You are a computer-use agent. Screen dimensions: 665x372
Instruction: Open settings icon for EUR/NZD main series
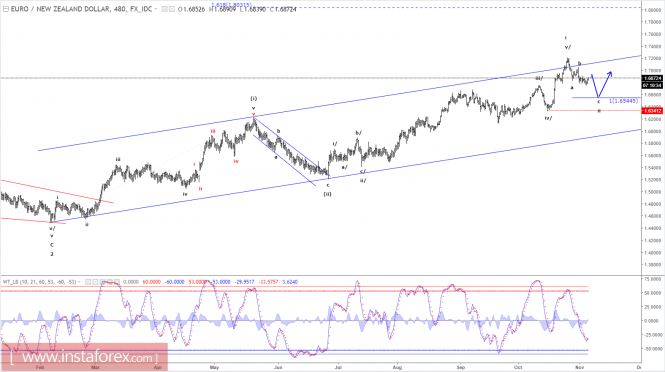click(x=172, y=9)
